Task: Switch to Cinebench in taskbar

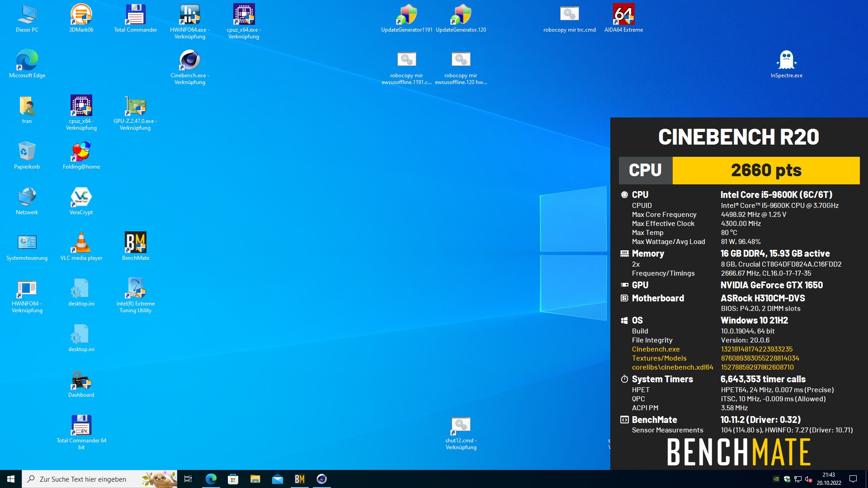Action: (321, 479)
